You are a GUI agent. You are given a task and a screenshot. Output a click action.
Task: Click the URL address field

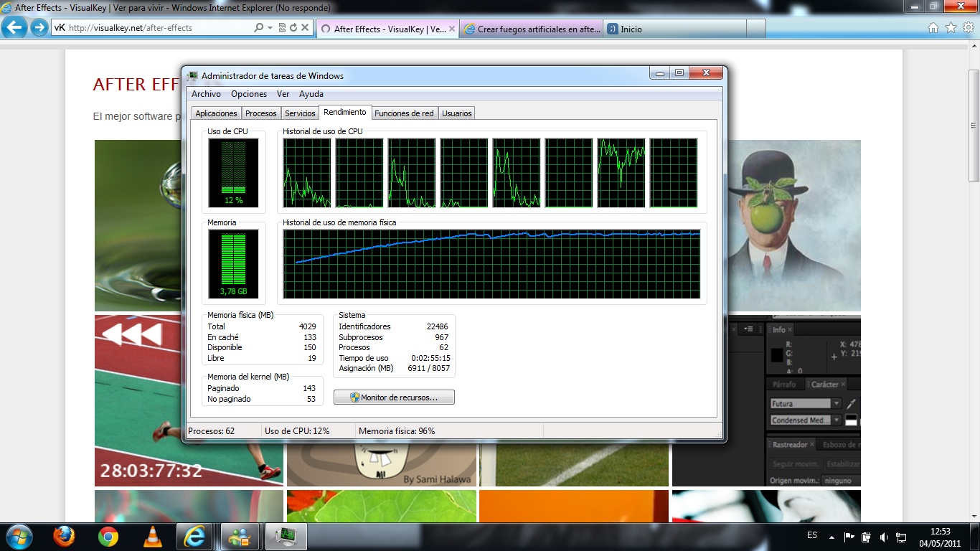click(158, 28)
